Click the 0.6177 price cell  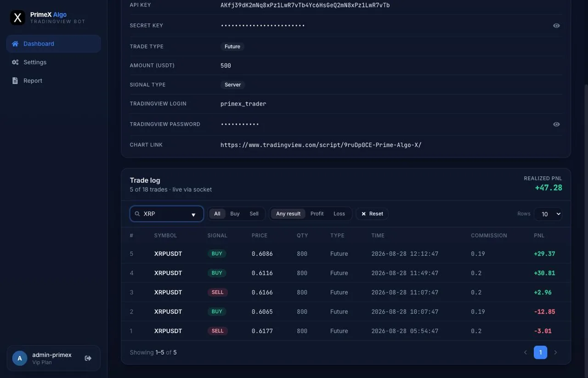[x=262, y=331]
